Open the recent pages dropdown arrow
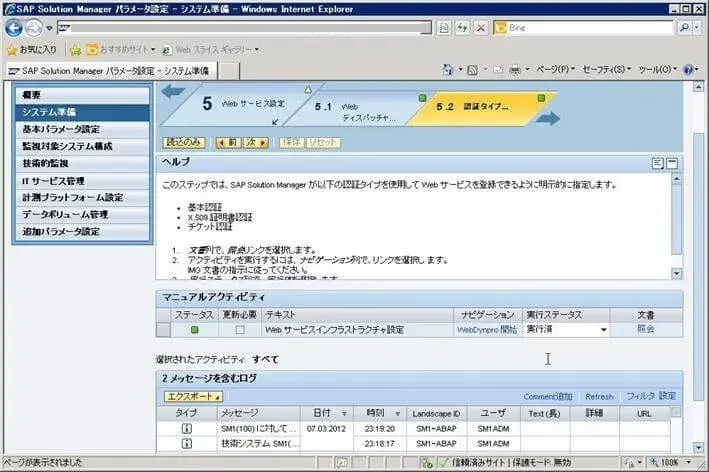The image size is (709, 472). [x=49, y=28]
